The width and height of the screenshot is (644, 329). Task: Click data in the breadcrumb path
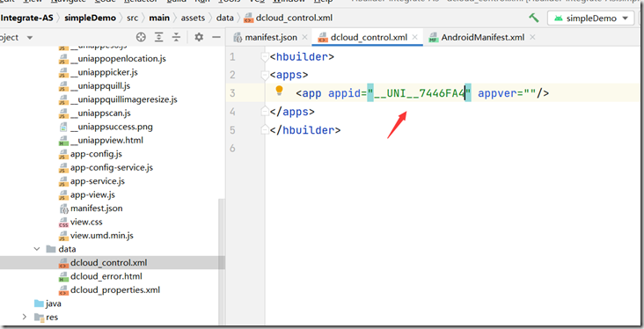click(x=224, y=18)
